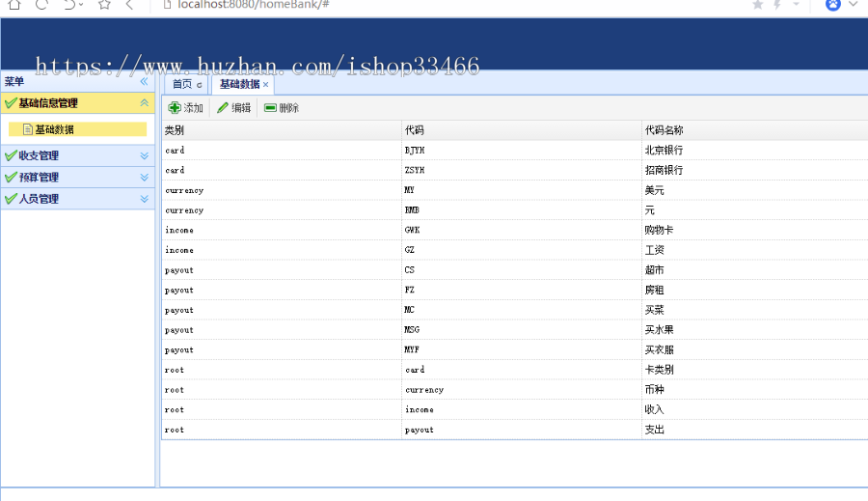Click 添加 add button

(186, 107)
